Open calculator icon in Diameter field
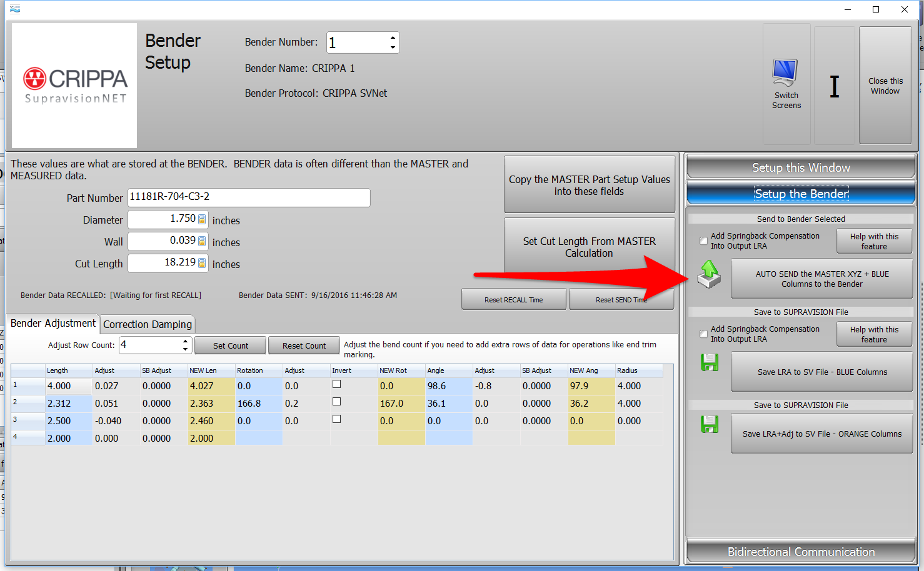 [202, 219]
